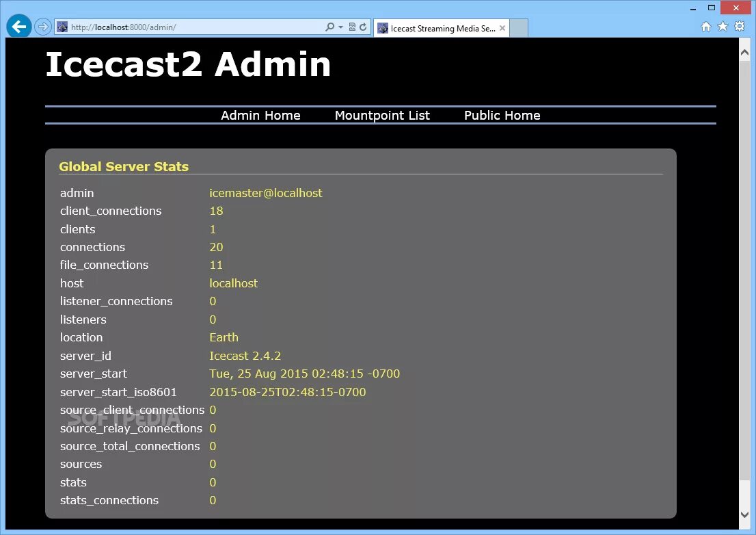This screenshot has width=756, height=535.
Task: Go back with the browser back arrow
Action: click(x=19, y=26)
